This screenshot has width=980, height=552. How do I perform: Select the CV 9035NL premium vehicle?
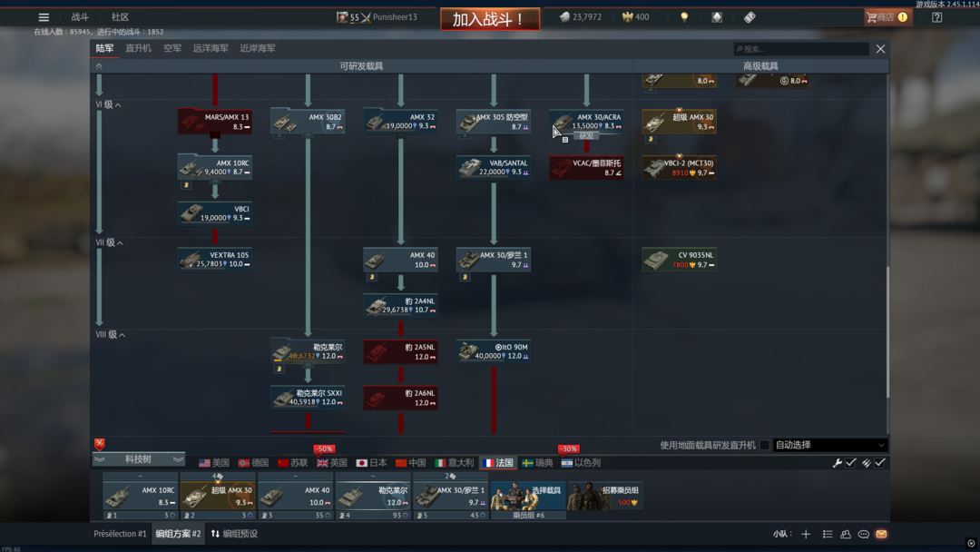coord(680,260)
